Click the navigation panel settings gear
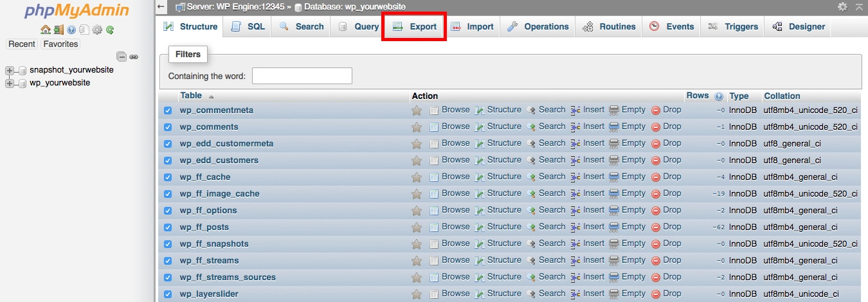 click(x=97, y=30)
